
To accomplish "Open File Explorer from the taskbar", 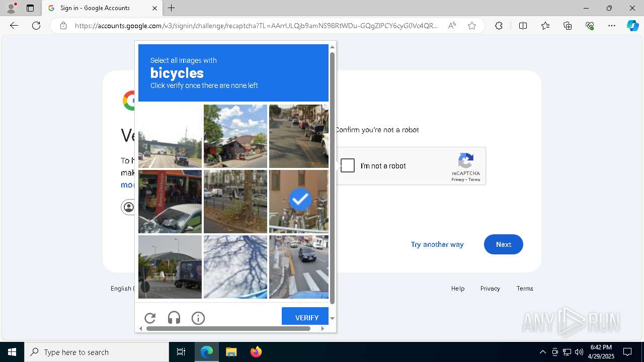I will click(231, 352).
